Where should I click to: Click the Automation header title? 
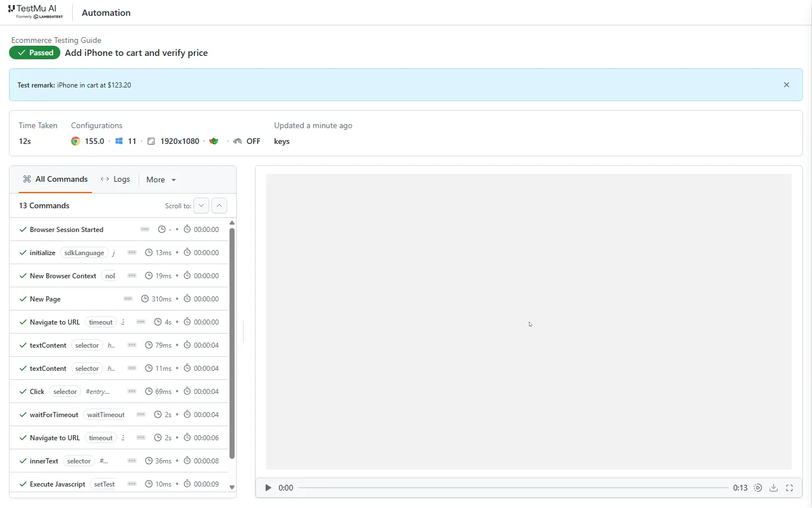pos(106,12)
